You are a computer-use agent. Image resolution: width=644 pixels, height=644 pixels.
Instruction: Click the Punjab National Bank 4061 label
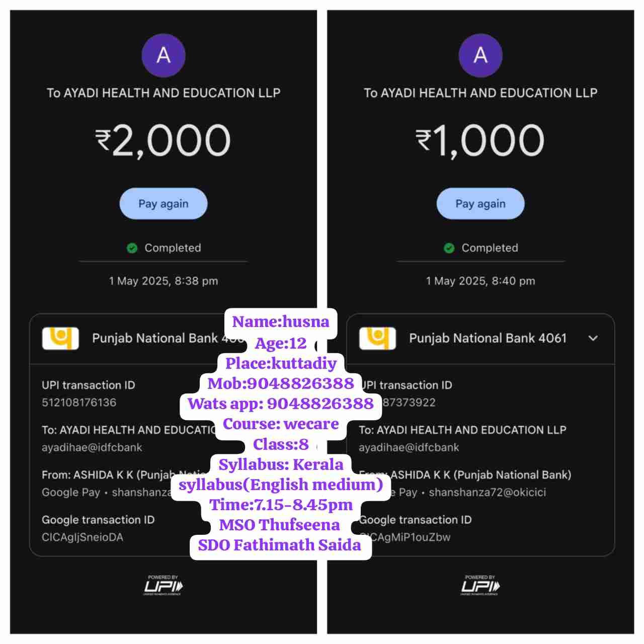tap(488, 338)
